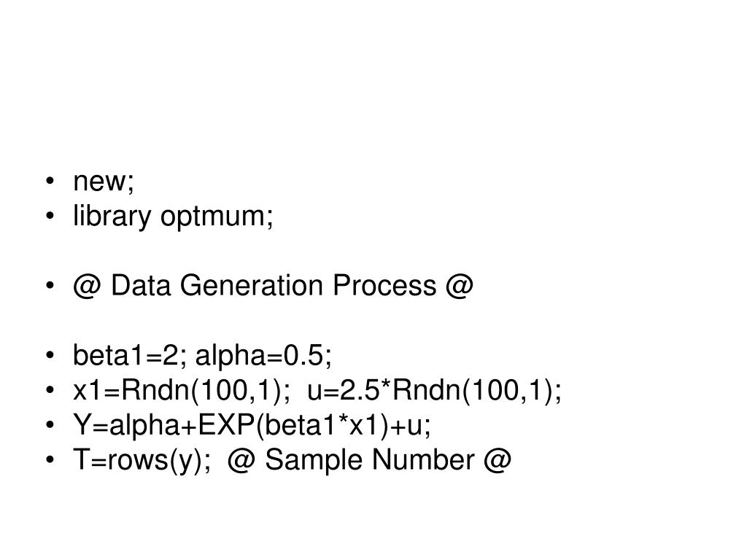
Task: Click the word 'Generation' in the comment
Action: (252, 286)
